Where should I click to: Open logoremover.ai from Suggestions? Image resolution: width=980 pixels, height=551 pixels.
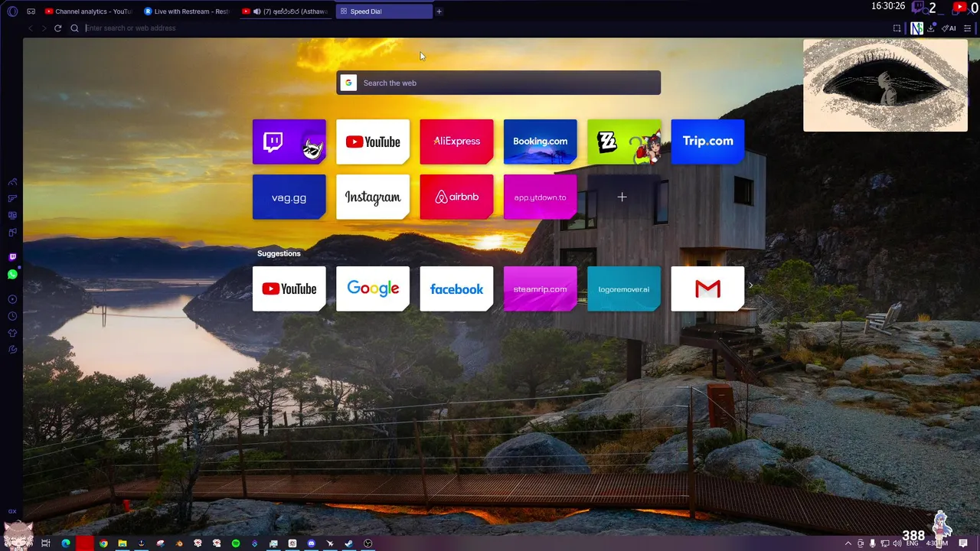click(624, 289)
